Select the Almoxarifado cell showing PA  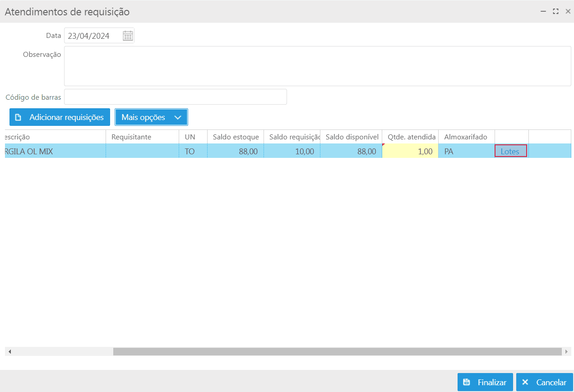tap(466, 152)
